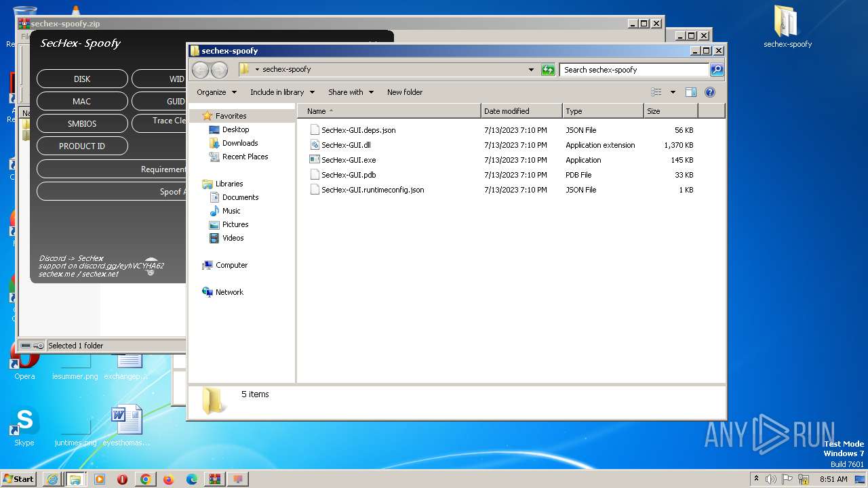Image resolution: width=868 pixels, height=488 pixels.
Task: Open Include in library dropdown
Action: [x=282, y=92]
